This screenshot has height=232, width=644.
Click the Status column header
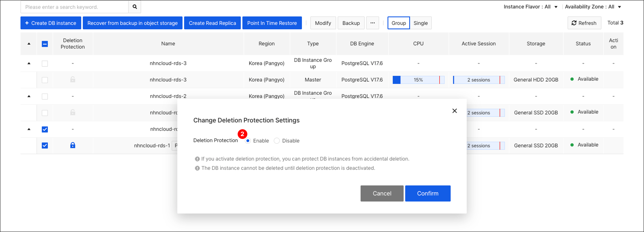583,44
